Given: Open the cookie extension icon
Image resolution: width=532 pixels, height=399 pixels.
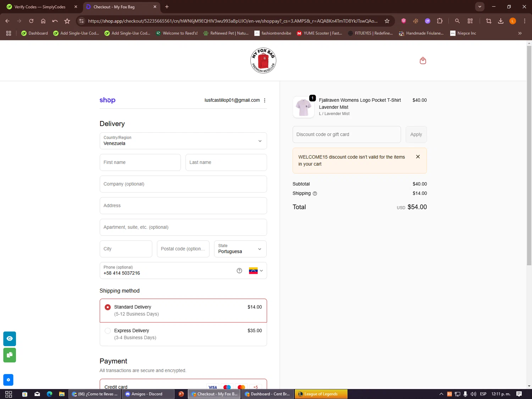Looking at the screenshot, I should (416, 21).
